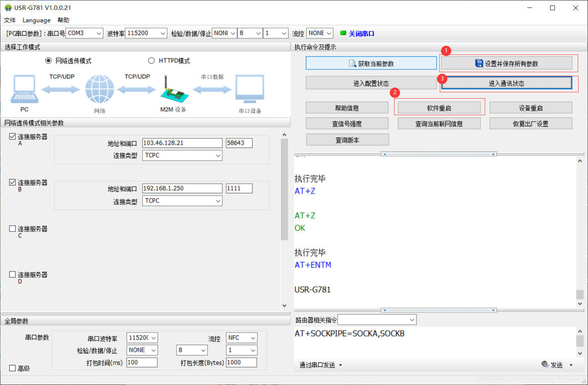Screen dimensions: 588x385
Task: Click the upper splitter handle above the log
Action: point(439,154)
